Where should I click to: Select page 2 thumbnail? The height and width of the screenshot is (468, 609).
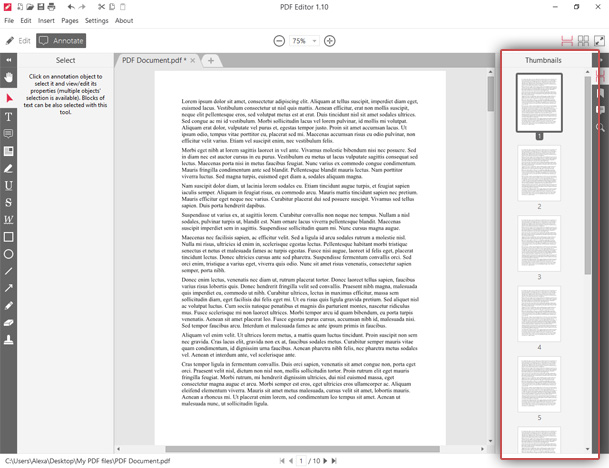(x=539, y=173)
